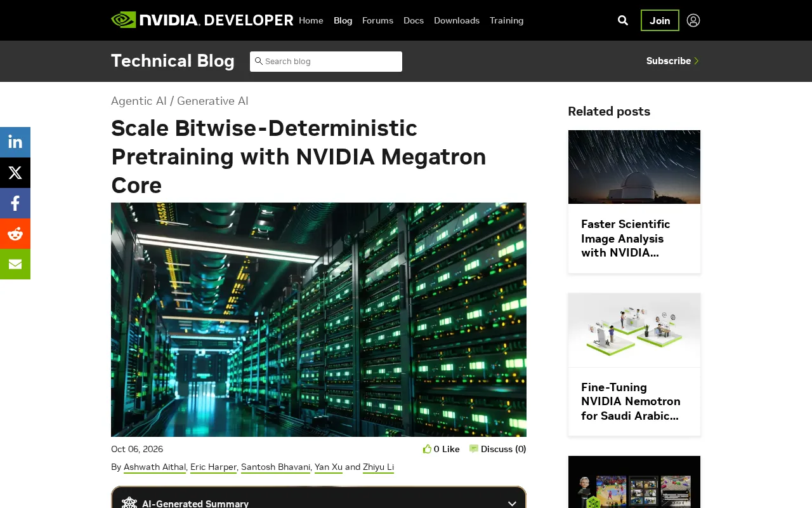Click the thumbs-up Like icon

click(x=427, y=449)
